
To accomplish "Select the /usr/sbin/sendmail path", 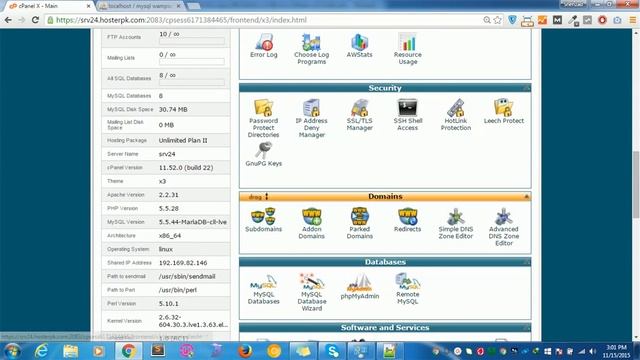I will [187, 276].
